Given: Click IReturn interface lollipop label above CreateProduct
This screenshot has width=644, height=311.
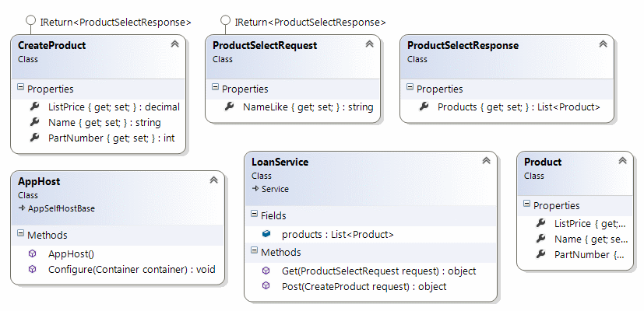Looking at the screenshot, I should (114, 22).
